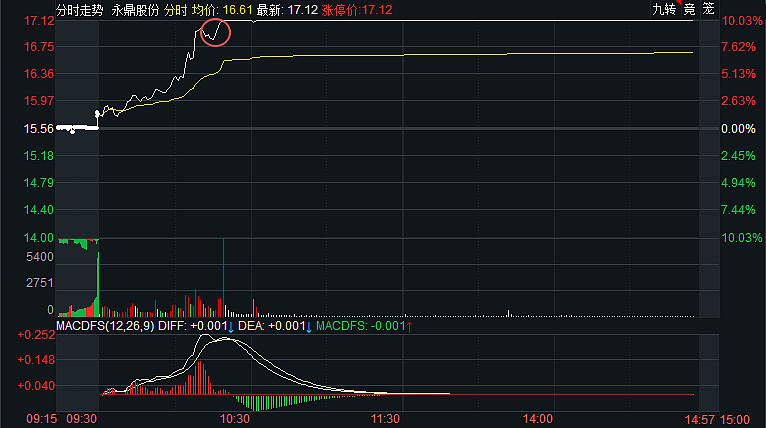Toggle the 竞 auction display button
Image resolution: width=766 pixels, height=428 pixels.
tap(689, 9)
